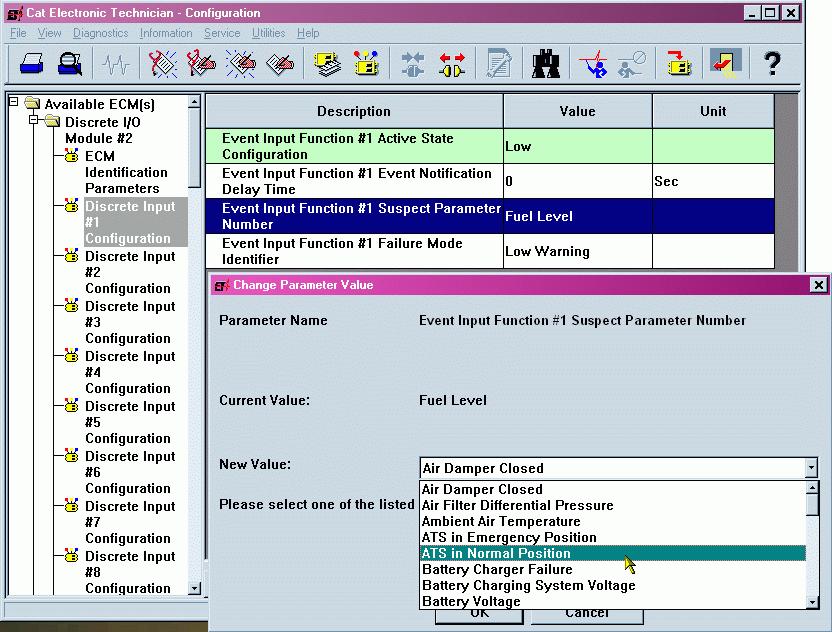Image resolution: width=832 pixels, height=632 pixels.
Task: Click the tree panel's down scroll arrow
Action: point(194,588)
